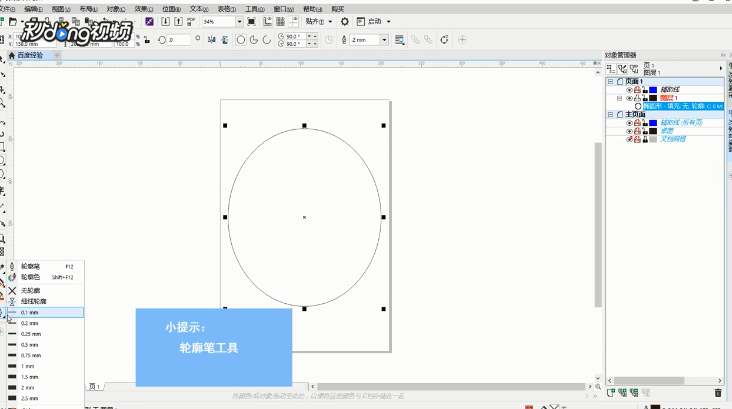Click the quick customize plus icon
Image resolution: width=732 pixels, height=409 pixels.
[462, 40]
